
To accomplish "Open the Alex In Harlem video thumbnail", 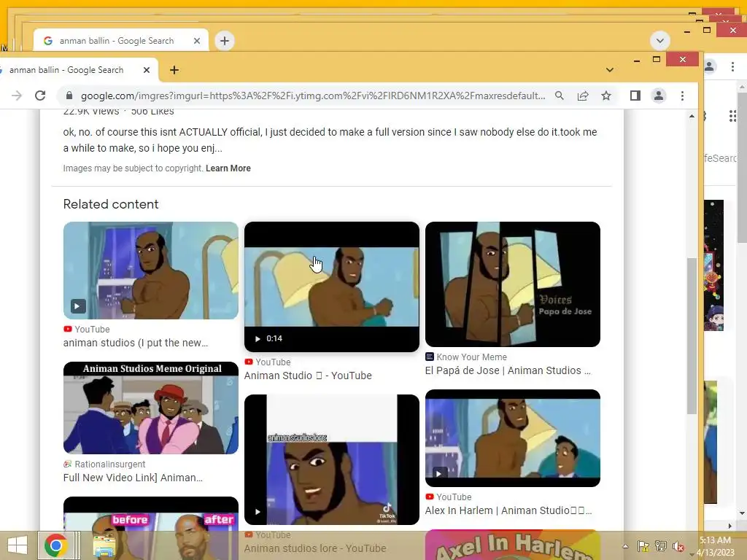I will pyautogui.click(x=513, y=438).
